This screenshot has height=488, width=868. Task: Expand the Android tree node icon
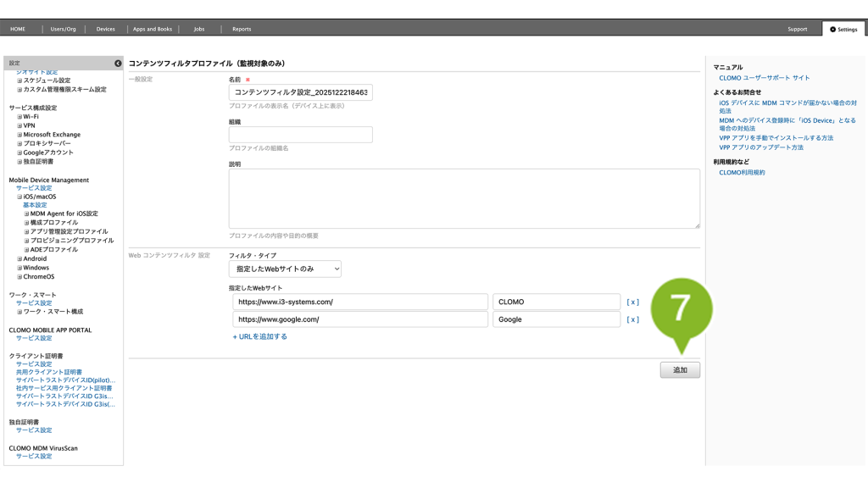point(19,259)
